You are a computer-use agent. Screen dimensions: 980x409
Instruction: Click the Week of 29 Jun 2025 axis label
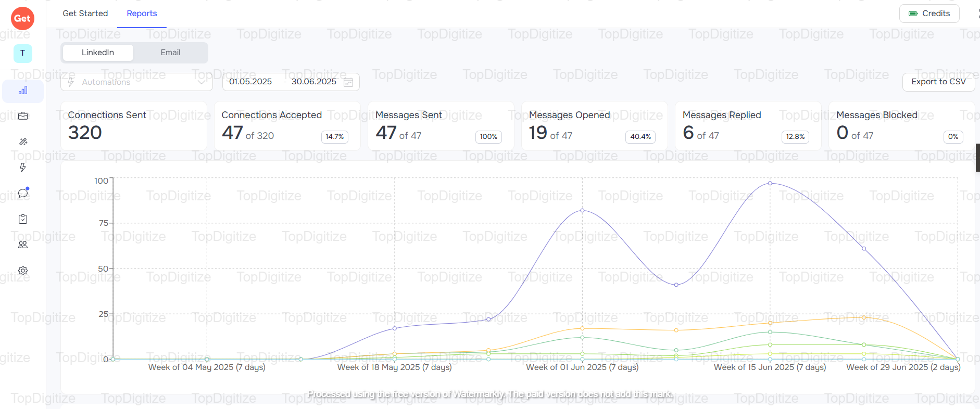click(903, 367)
